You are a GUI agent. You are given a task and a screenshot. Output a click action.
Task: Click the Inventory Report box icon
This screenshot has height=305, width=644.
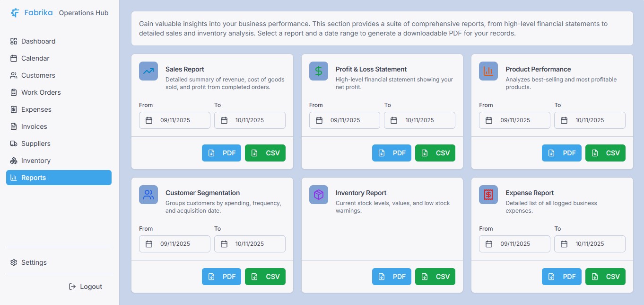[318, 195]
